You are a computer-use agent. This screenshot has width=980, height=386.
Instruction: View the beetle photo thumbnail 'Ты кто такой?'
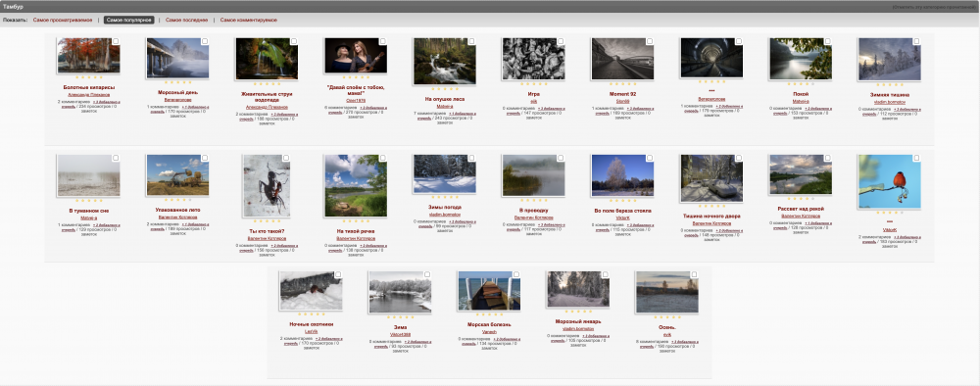[267, 186]
